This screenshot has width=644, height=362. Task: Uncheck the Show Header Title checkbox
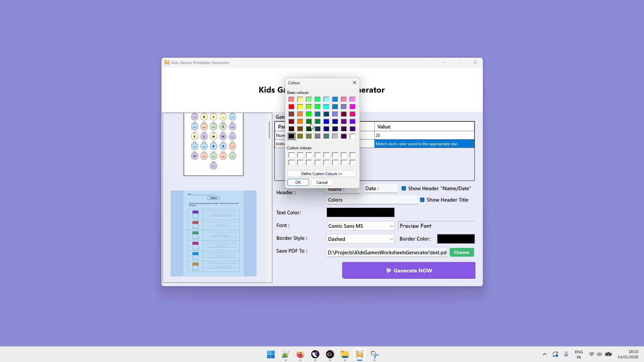(x=422, y=200)
